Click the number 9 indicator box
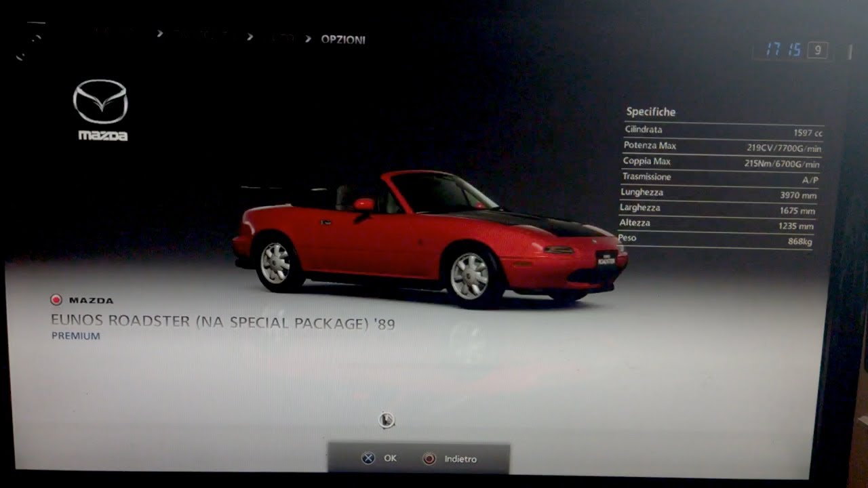Screen dimensions: 868x488 tap(818, 49)
